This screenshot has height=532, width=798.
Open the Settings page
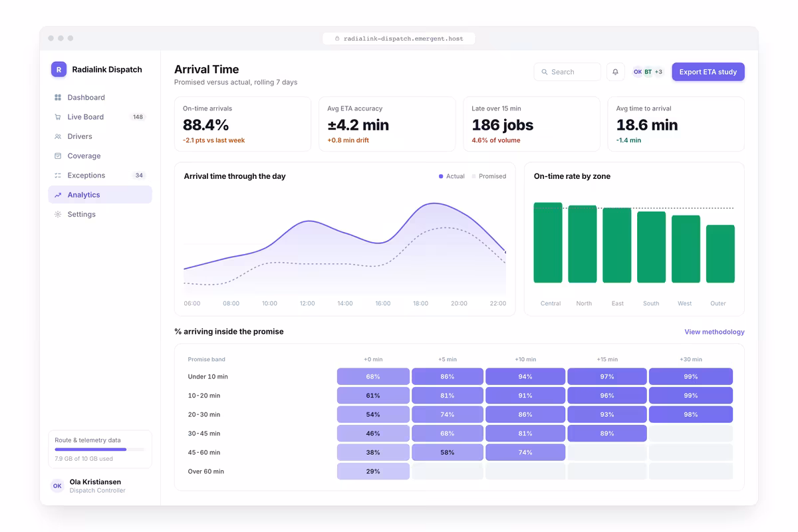coord(100,215)
